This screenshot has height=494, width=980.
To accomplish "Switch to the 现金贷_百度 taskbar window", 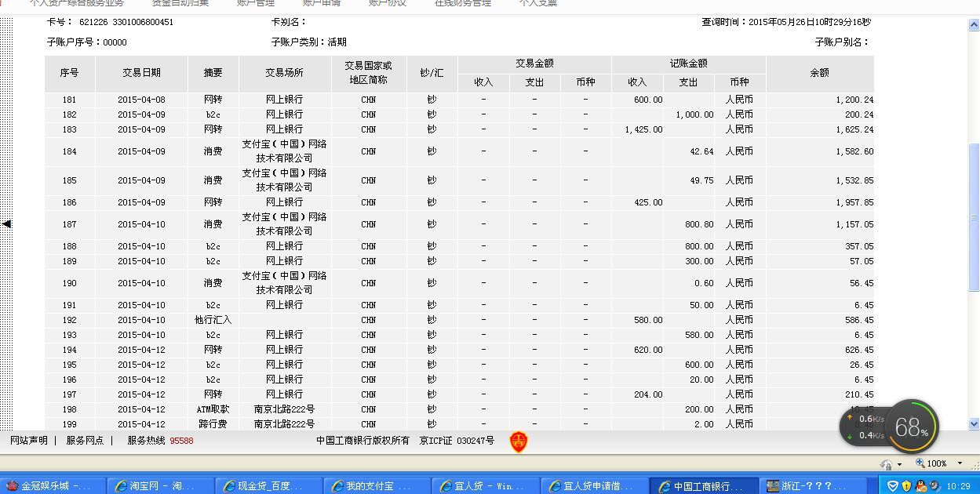I will pyautogui.click(x=268, y=486).
